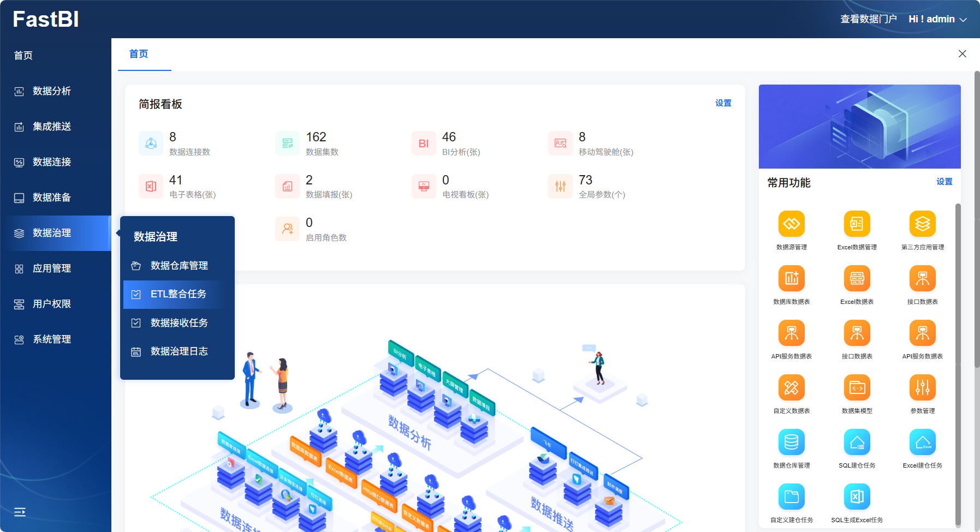This screenshot has width=980, height=532.
Task: Switch to the 首页 tab
Action: [139, 54]
